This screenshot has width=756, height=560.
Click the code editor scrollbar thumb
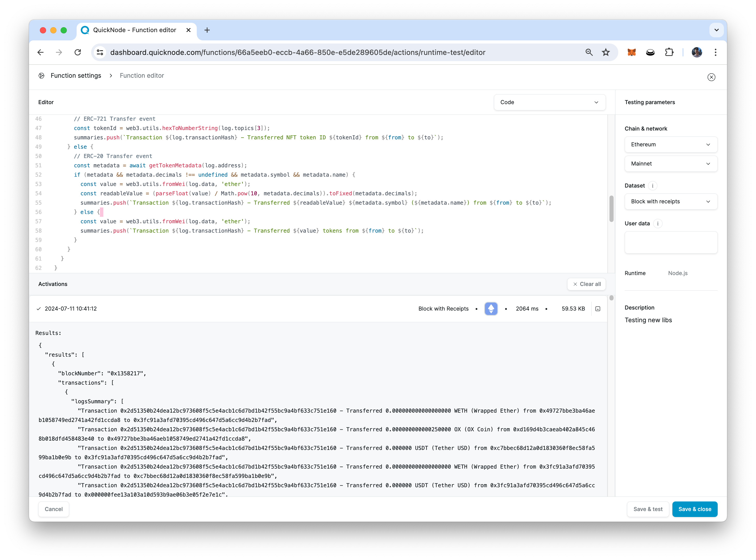click(x=611, y=209)
